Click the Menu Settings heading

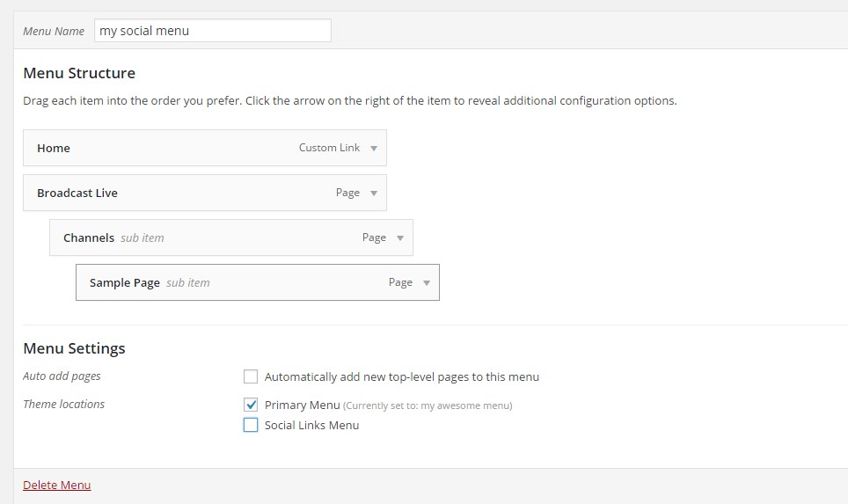point(74,348)
